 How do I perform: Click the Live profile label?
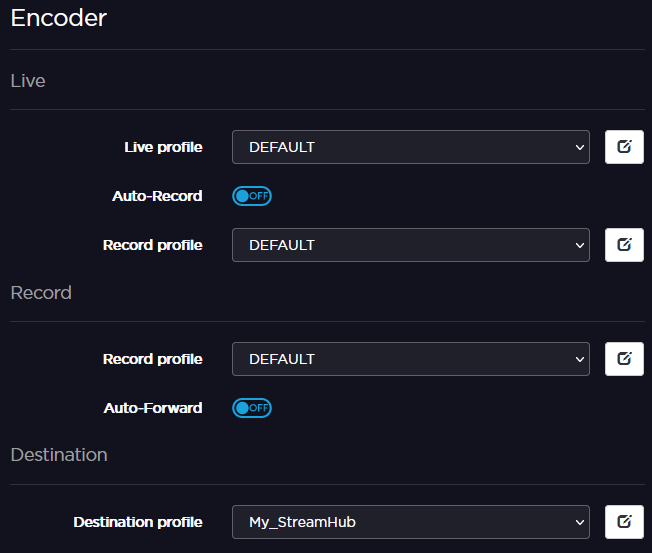(x=163, y=147)
